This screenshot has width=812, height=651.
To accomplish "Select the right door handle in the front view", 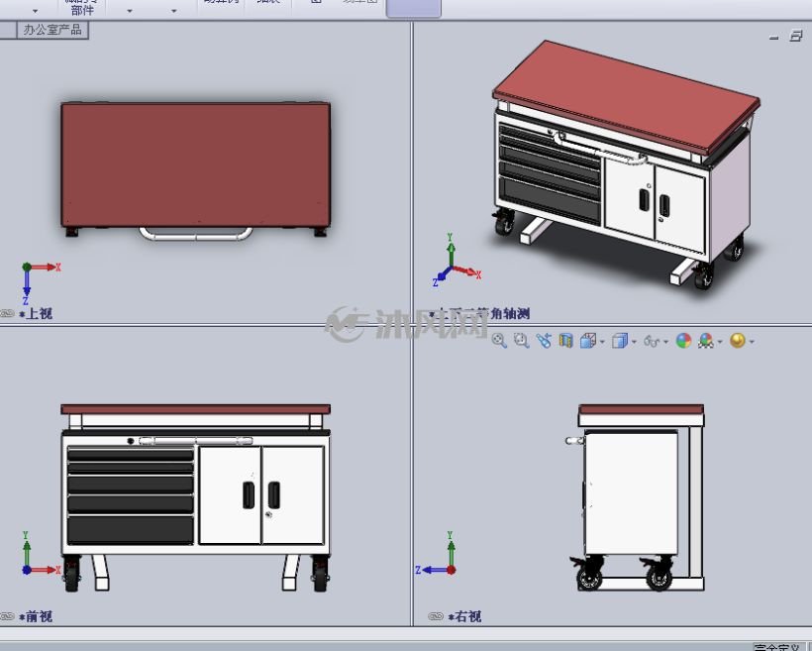I will coord(274,495).
